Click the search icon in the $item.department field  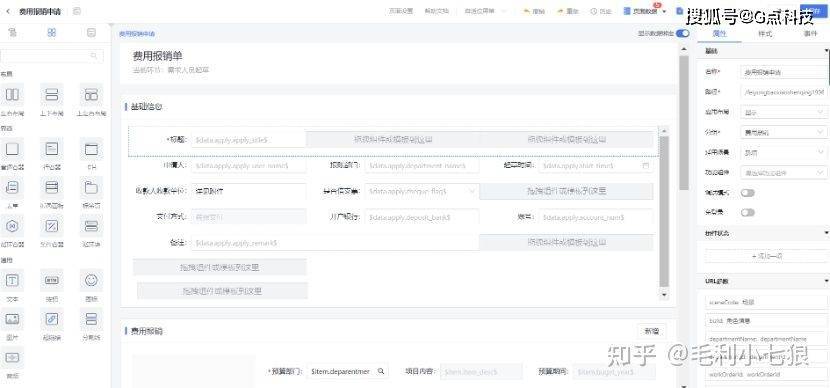coord(381,372)
